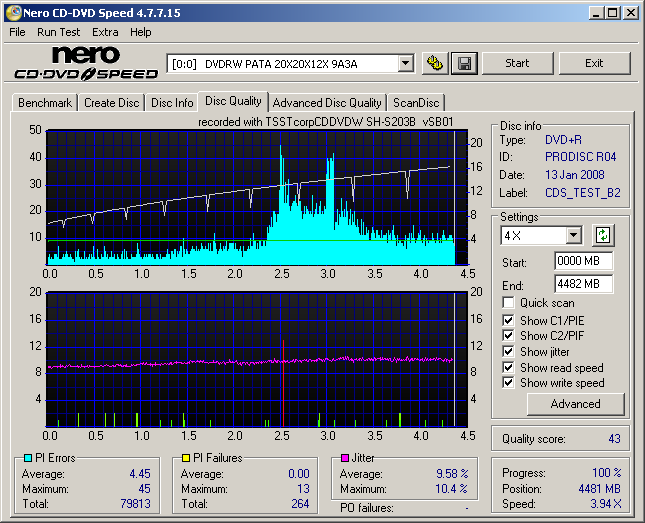This screenshot has height=523, width=645.
Task: Click the yellow PI Failures legend swatch
Action: [x=186, y=458]
